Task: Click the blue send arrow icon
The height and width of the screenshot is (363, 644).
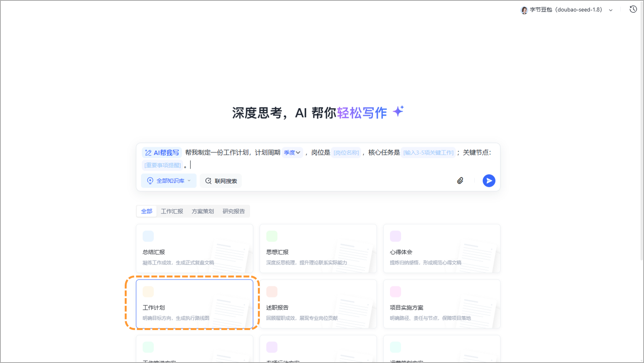Action: coord(489,181)
